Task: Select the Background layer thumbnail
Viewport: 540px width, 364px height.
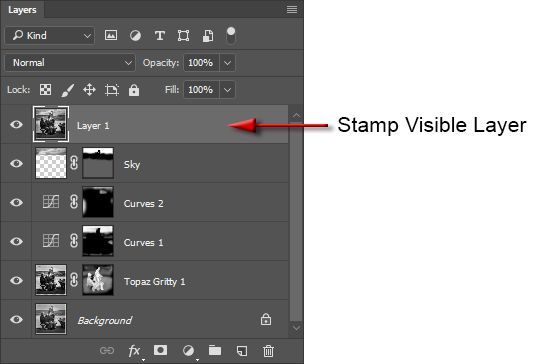Action: tap(51, 319)
